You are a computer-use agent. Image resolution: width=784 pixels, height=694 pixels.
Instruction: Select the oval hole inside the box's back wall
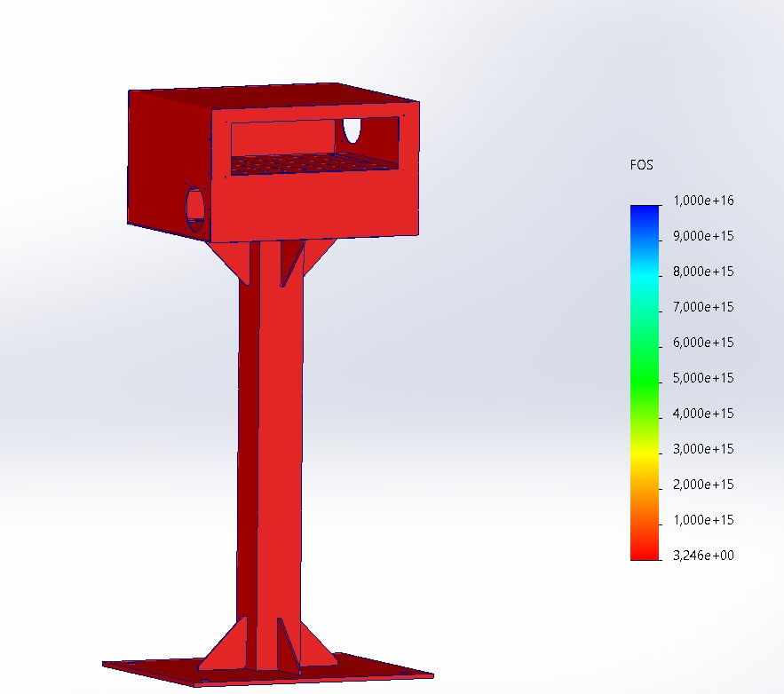tap(352, 130)
